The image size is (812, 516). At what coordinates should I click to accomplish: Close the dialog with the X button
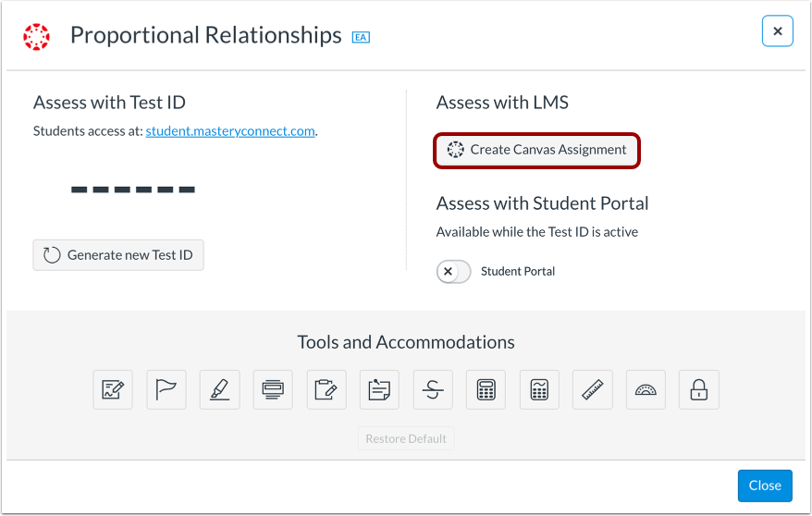pyautogui.click(x=777, y=31)
